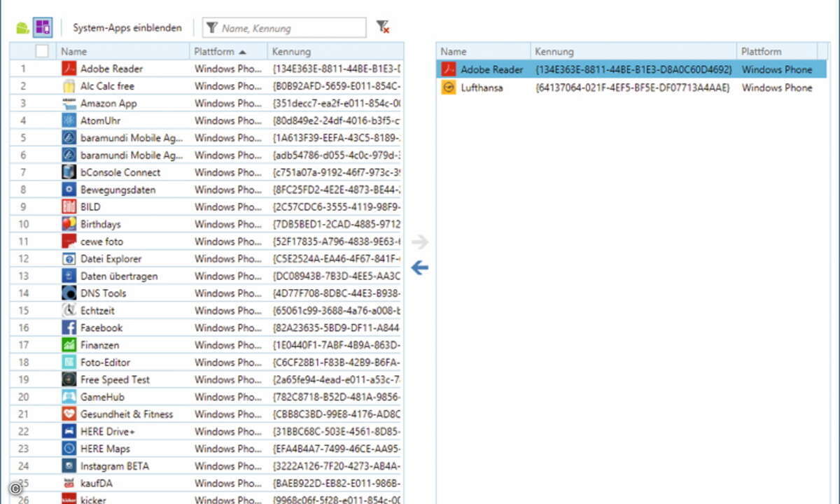Click Bewegungsdaten app icon
The width and height of the screenshot is (840, 504).
pyautogui.click(x=69, y=190)
